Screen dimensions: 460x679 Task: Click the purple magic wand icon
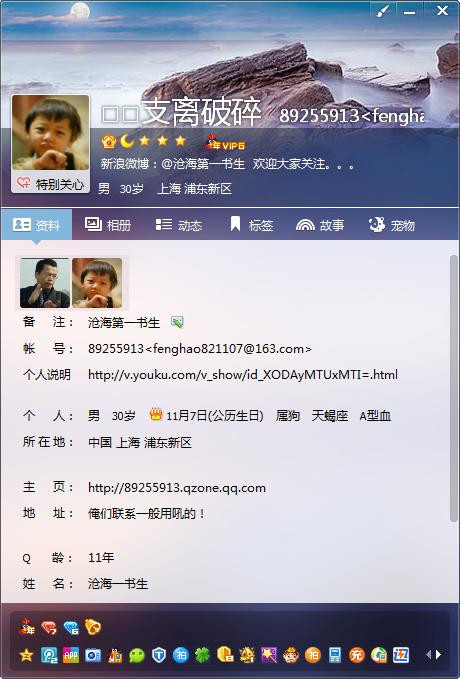[269, 655]
